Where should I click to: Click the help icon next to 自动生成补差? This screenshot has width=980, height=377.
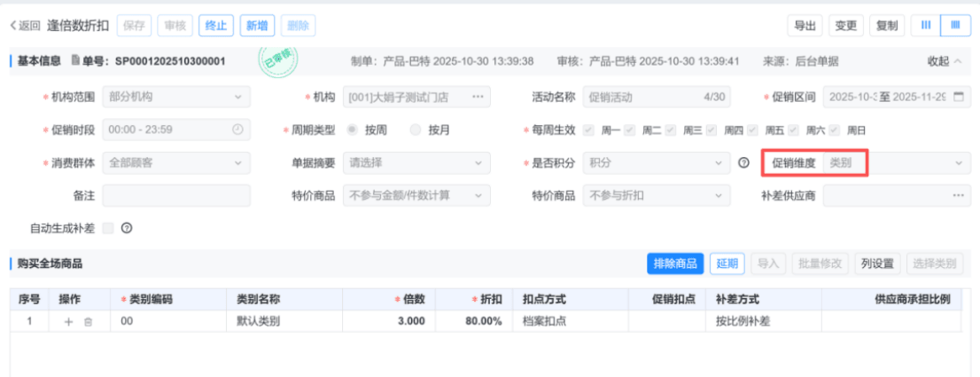127,228
